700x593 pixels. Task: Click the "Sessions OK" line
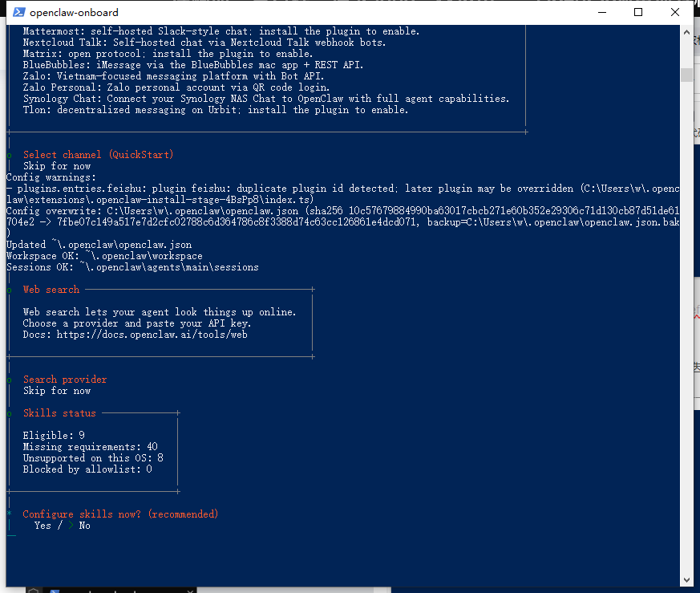pos(132,267)
